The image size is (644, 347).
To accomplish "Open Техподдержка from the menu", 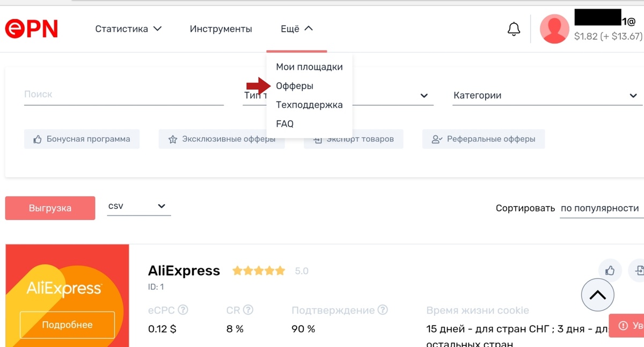I will pyautogui.click(x=309, y=105).
